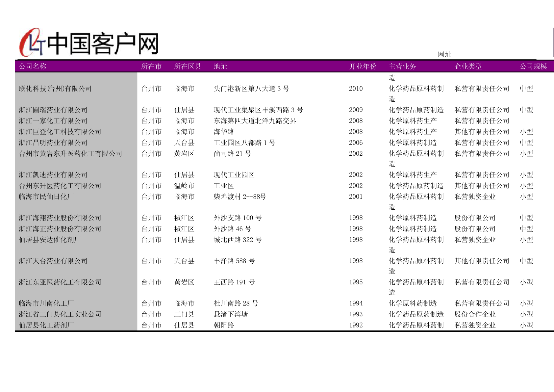Screen dimensions: 554x392
Task: Click address 头门港新区第八大道 3 号
Action: pyautogui.click(x=251, y=89)
